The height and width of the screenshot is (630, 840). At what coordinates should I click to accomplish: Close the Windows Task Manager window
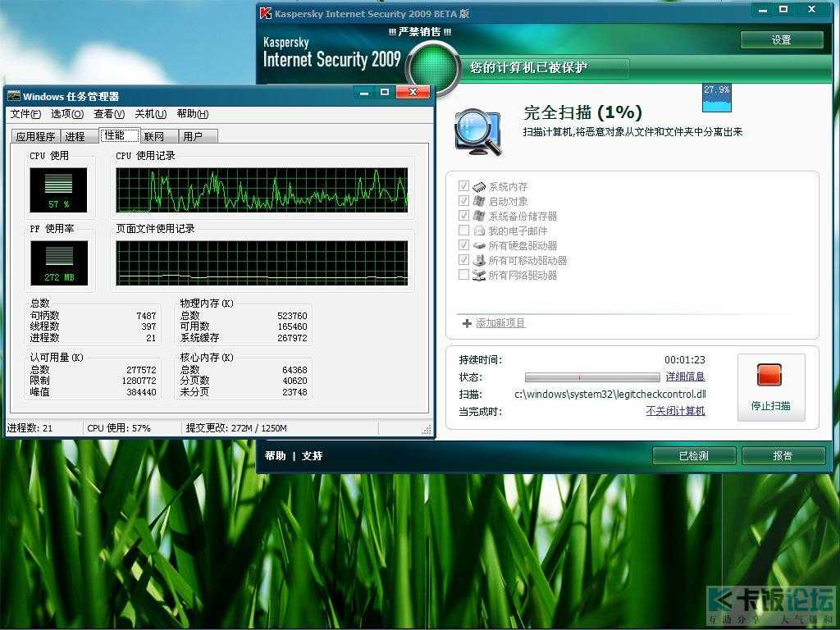click(413, 92)
